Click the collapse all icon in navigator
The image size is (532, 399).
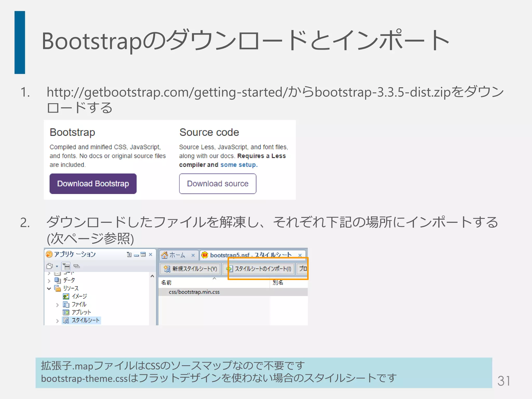pyautogui.click(x=77, y=266)
